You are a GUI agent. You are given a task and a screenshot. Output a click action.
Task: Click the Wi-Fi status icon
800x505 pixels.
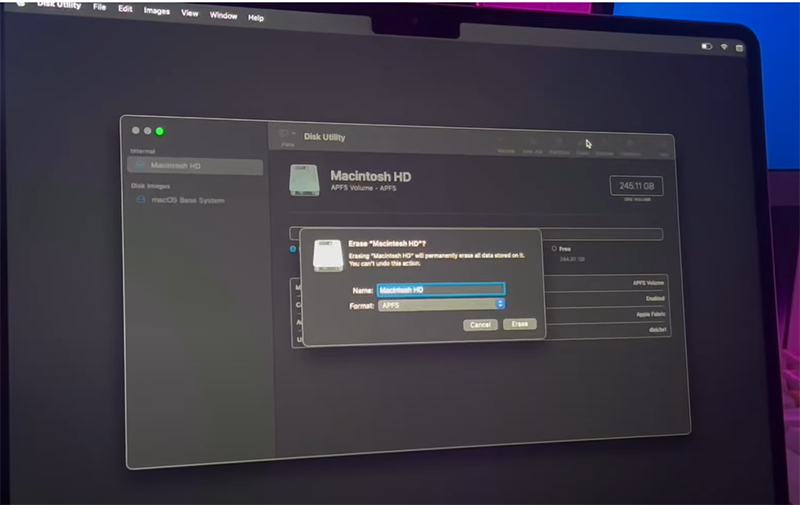pos(724,47)
